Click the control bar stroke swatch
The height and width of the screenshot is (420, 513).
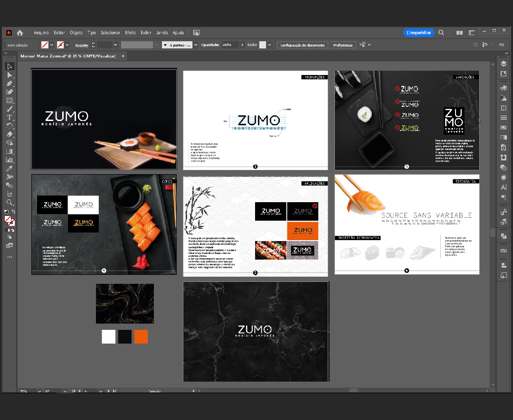60,45
